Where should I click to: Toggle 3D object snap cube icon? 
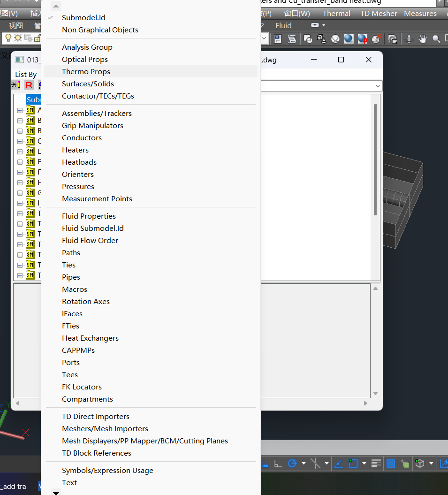pos(419,464)
